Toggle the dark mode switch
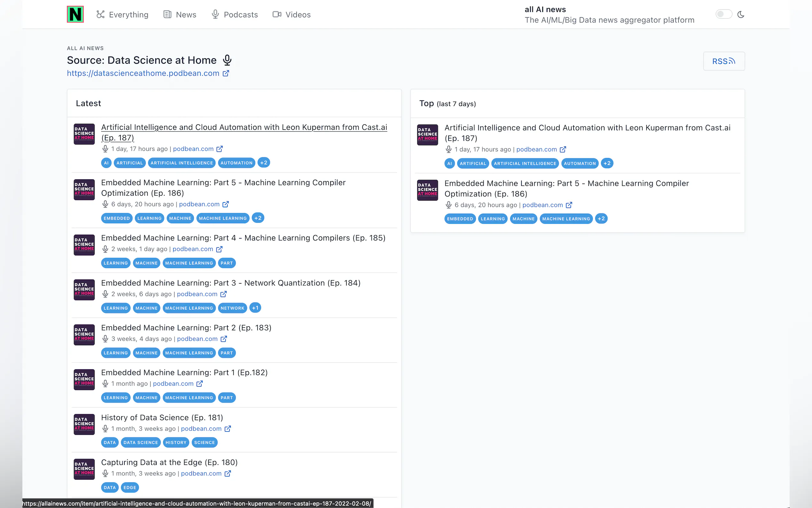The image size is (812, 508). click(x=723, y=14)
